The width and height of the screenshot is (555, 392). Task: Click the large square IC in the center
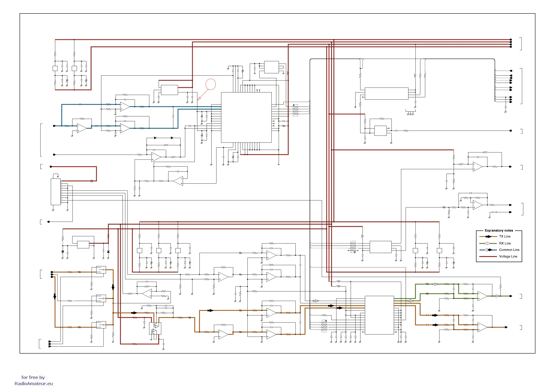coord(246,117)
